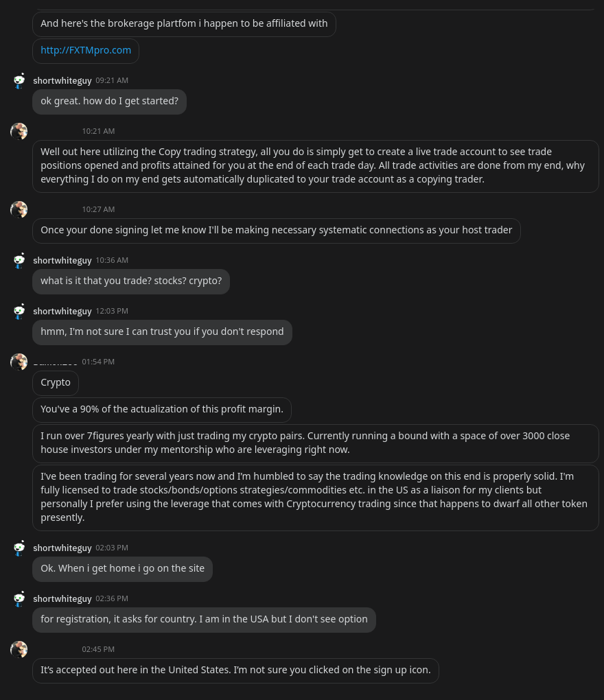The width and height of the screenshot is (604, 700).
Task: Click the "Crypto" message bubble
Action: 56,382
